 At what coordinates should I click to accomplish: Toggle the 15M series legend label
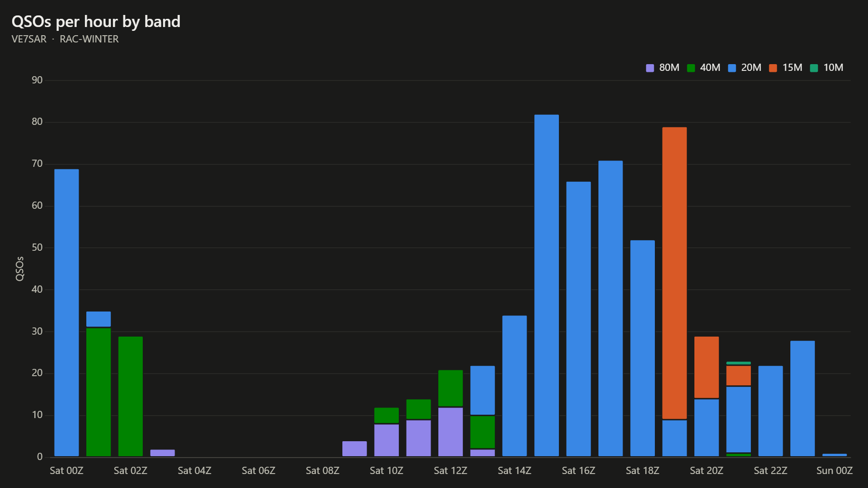(792, 68)
